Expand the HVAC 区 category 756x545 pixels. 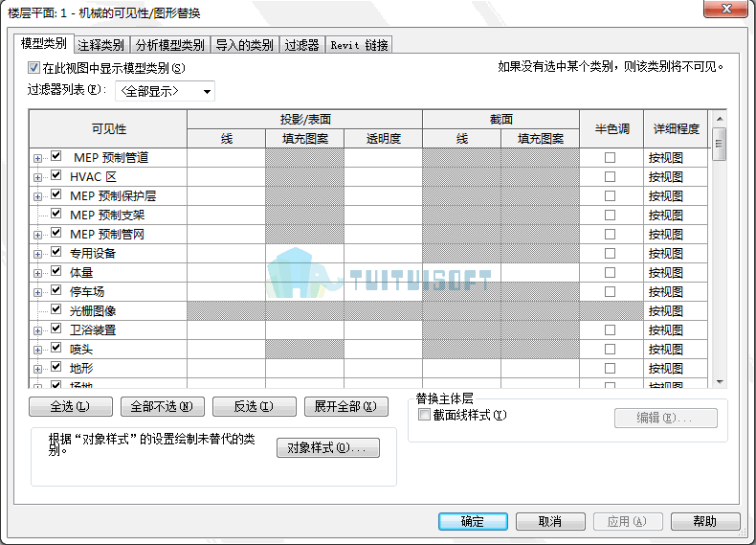point(37,177)
